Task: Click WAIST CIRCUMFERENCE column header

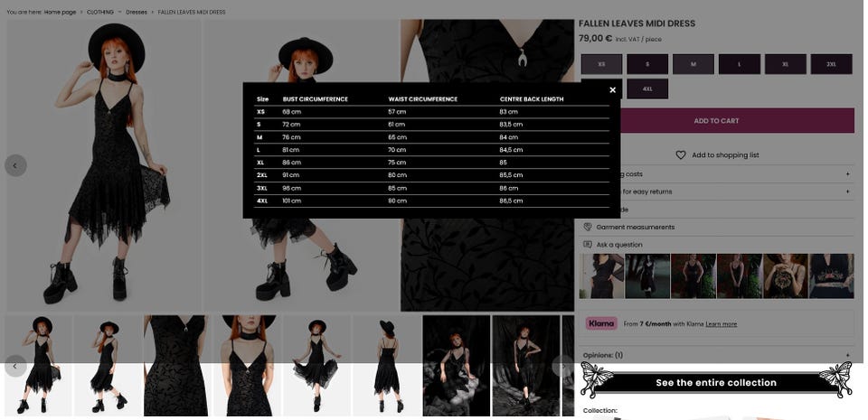Action: click(423, 99)
